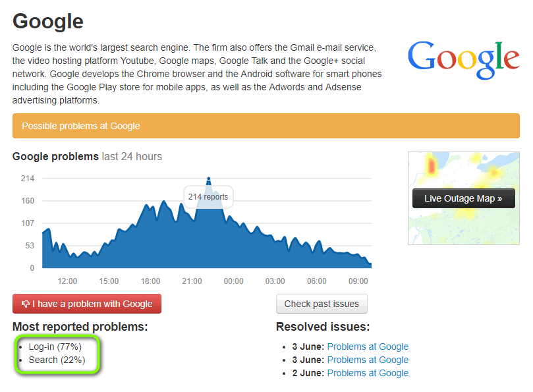Click the 00:00 time axis label
This screenshot has width=533, height=392.
tap(233, 281)
